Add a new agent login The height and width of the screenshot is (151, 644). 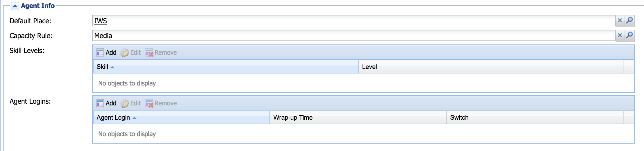click(106, 103)
